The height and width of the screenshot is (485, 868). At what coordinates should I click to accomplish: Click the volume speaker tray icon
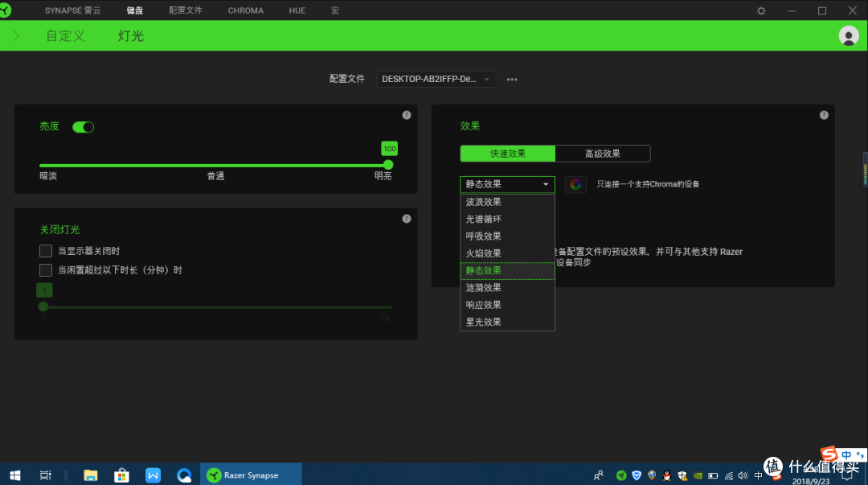point(743,475)
